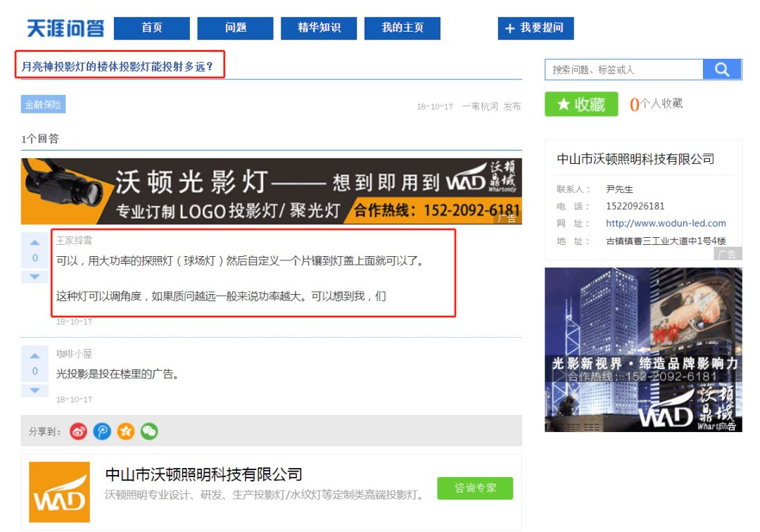Screen dimensions: 760x532
Task: Open the 我的主页 tab
Action: [x=403, y=28]
